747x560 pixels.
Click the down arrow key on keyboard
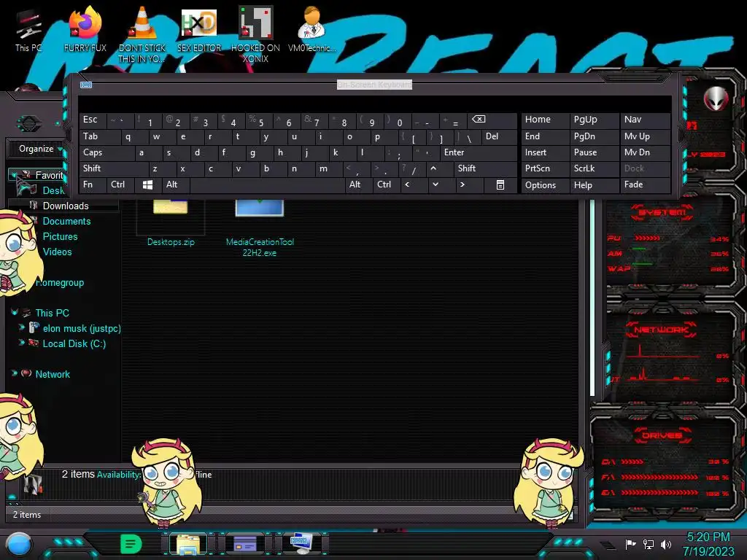coord(435,184)
